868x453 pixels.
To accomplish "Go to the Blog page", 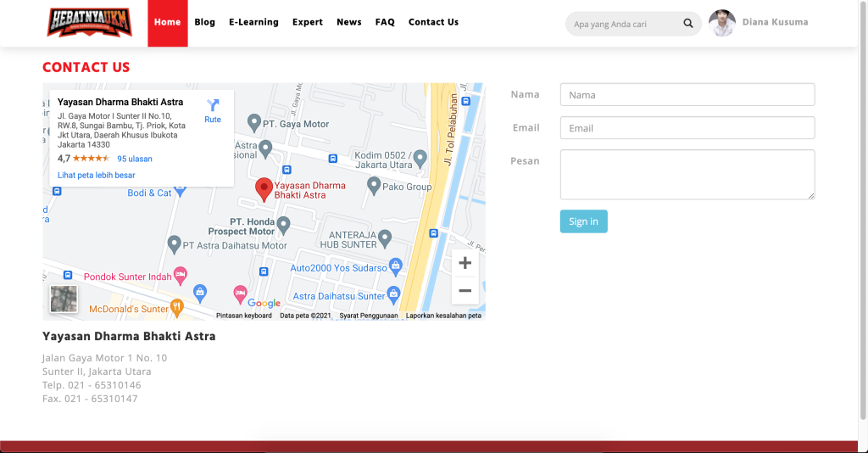I will tap(205, 22).
